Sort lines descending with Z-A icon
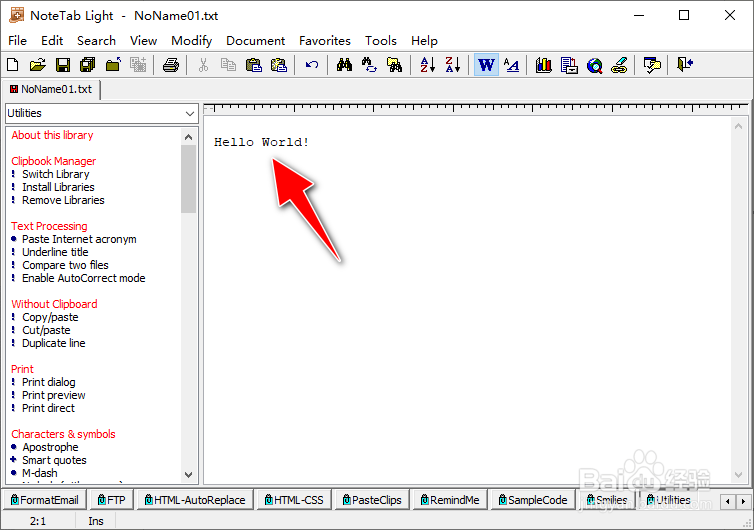754x530 pixels. (x=452, y=64)
